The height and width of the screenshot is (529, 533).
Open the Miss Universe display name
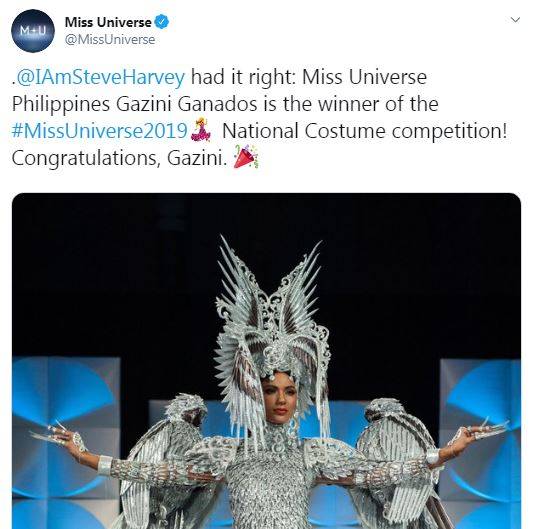[108, 22]
